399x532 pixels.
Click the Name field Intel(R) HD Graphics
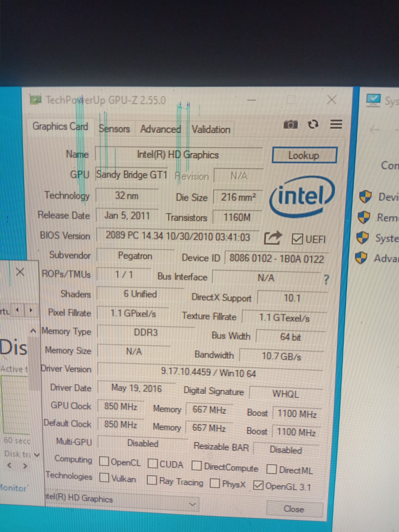(179, 155)
